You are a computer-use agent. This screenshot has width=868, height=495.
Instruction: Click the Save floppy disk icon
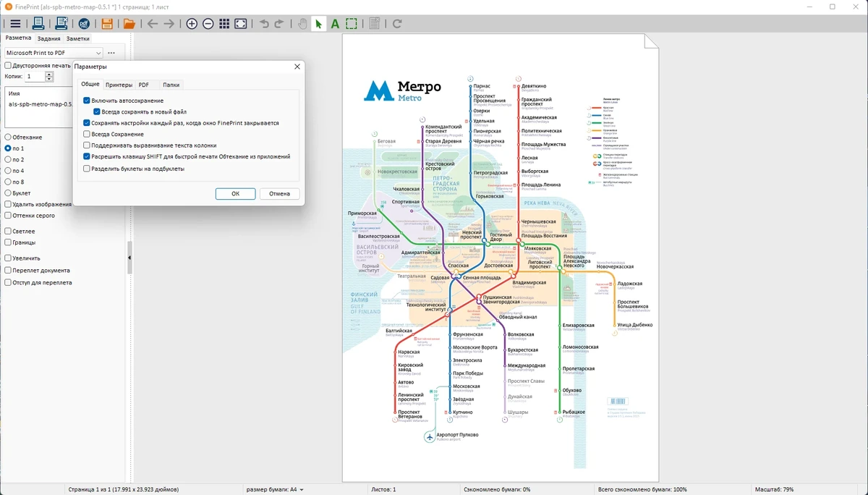(x=107, y=24)
